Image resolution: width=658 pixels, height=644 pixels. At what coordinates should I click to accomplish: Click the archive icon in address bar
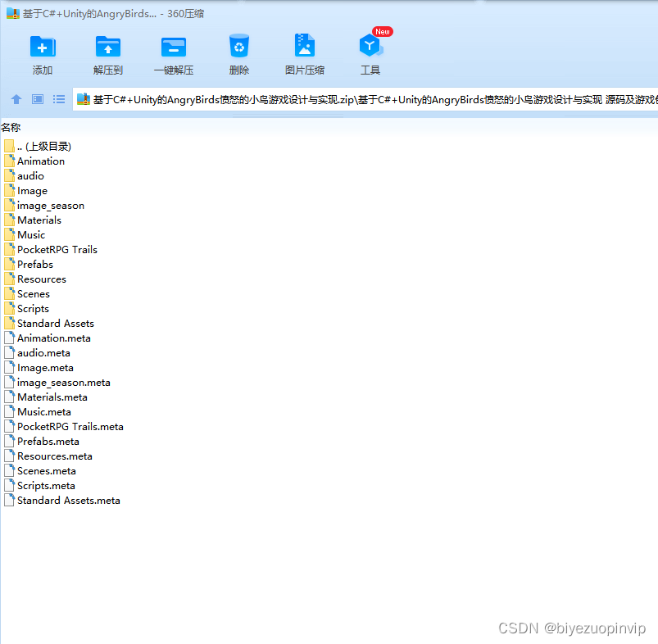pos(84,99)
